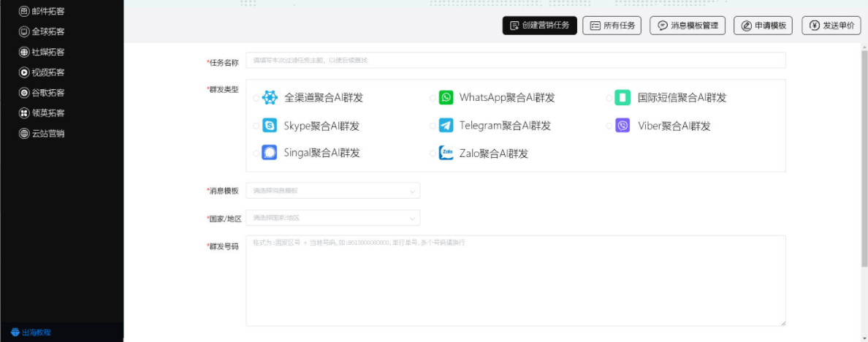Click the Singal blue bubble icon
The image size is (868, 342).
(x=270, y=153)
